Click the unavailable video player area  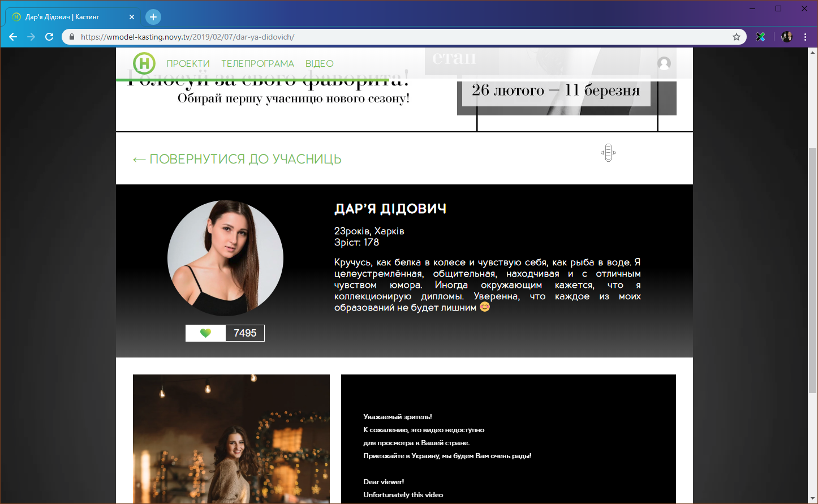509,439
